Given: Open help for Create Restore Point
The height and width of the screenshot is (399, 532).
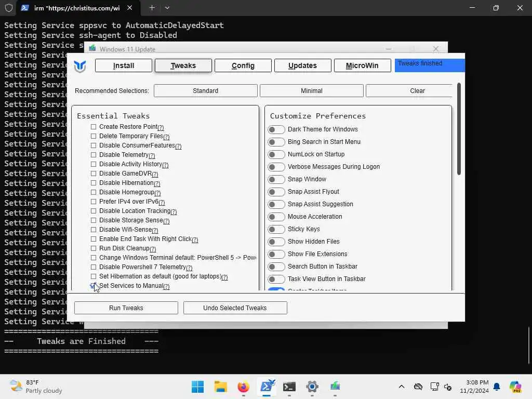Looking at the screenshot, I should tap(161, 128).
